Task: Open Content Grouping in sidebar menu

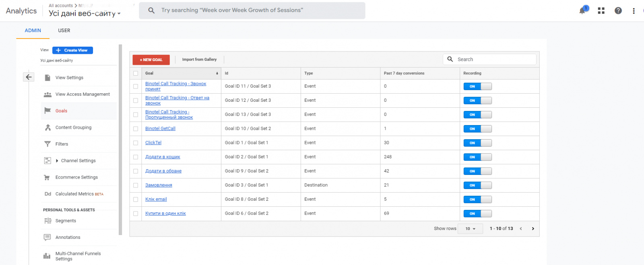Action: pos(73,127)
